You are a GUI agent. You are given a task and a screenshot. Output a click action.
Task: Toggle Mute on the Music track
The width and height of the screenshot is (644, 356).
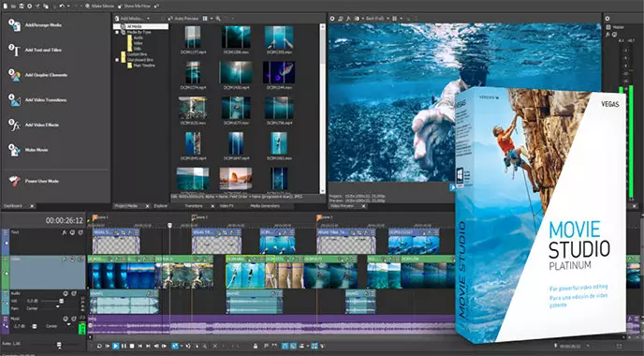(x=66, y=319)
